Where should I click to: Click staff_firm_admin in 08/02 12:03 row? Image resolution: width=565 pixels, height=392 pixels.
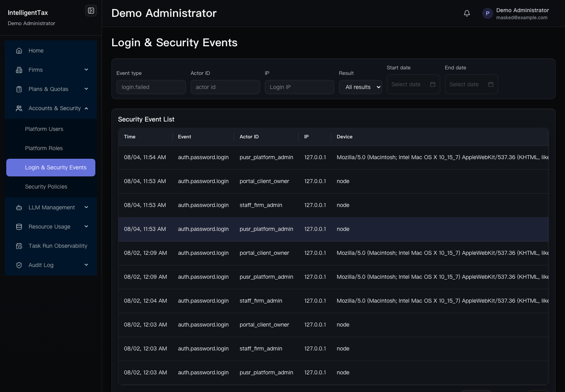261,348
